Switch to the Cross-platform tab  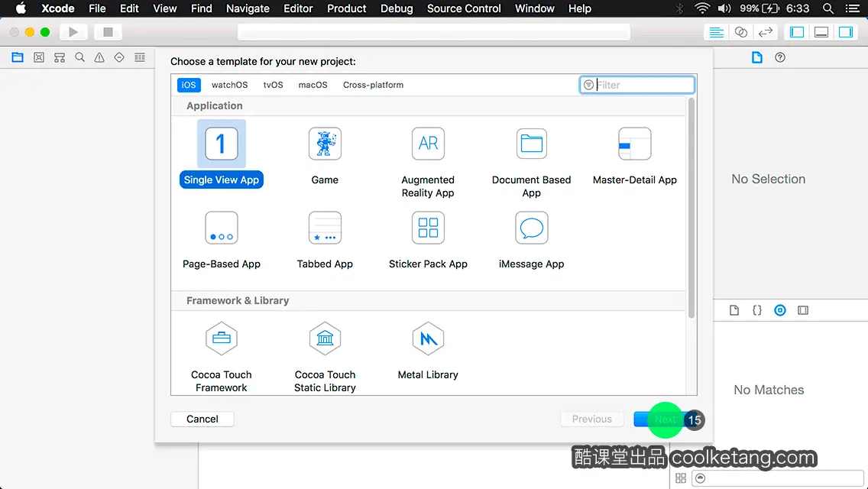coord(373,85)
